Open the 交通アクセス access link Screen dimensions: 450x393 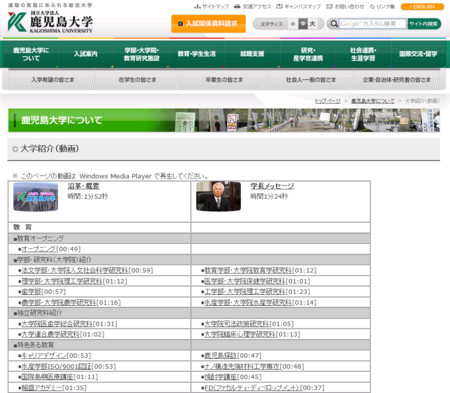pyautogui.click(x=253, y=7)
